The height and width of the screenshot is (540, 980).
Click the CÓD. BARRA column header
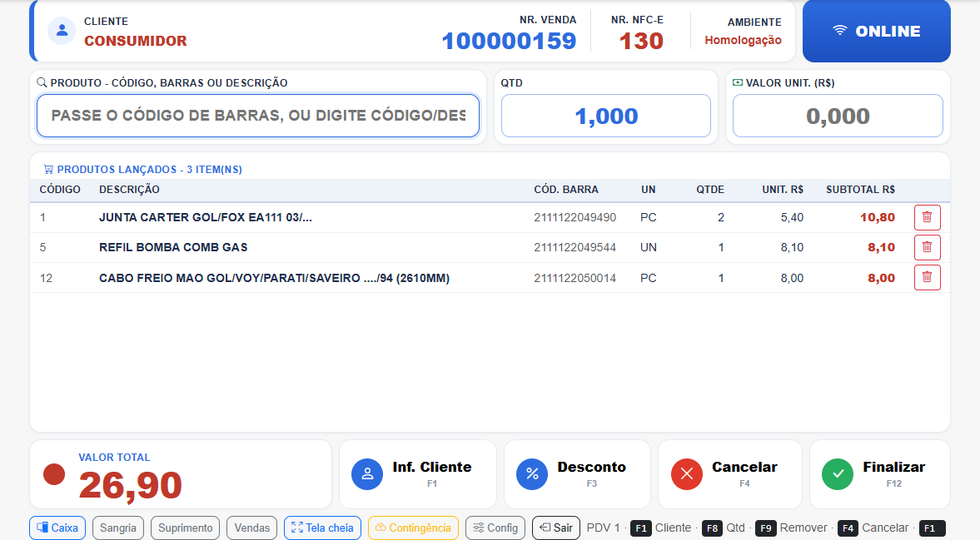pyautogui.click(x=566, y=189)
